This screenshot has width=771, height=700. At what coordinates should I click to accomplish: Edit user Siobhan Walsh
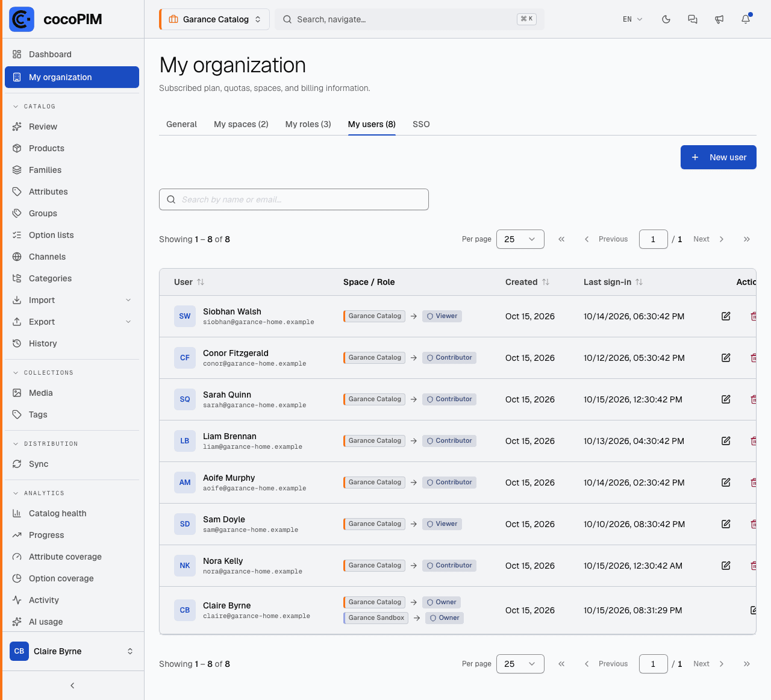click(726, 316)
